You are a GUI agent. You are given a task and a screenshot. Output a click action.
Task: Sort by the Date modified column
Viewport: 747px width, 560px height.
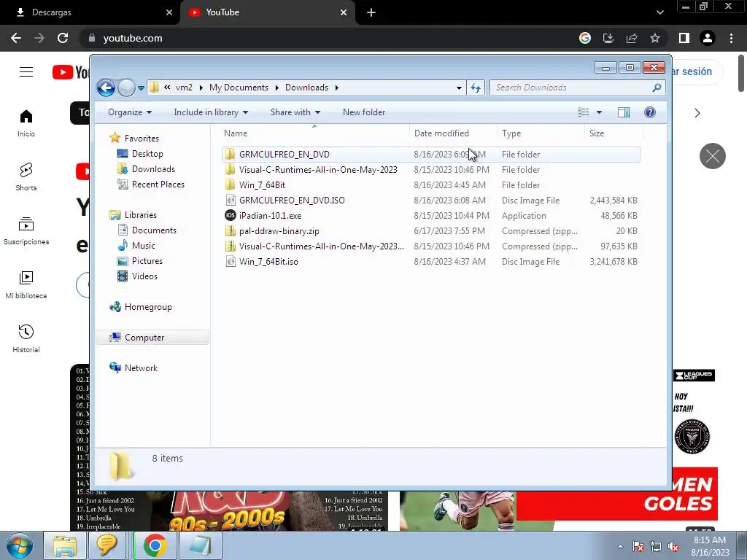453,133
